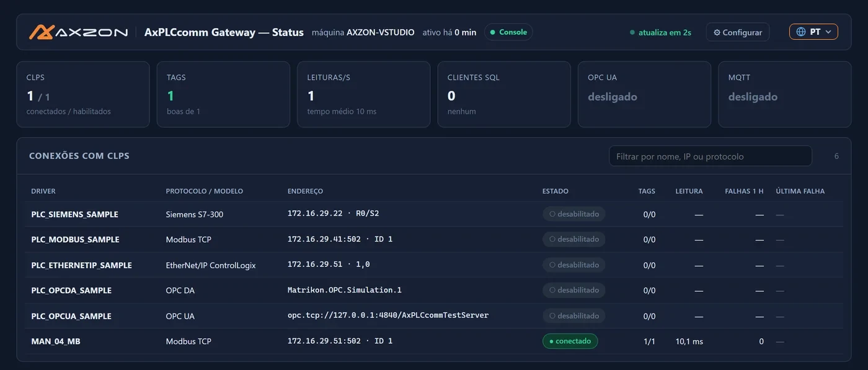This screenshot has width=868, height=370.
Task: Select the CLIENTES SQL summary card
Action: click(x=504, y=94)
